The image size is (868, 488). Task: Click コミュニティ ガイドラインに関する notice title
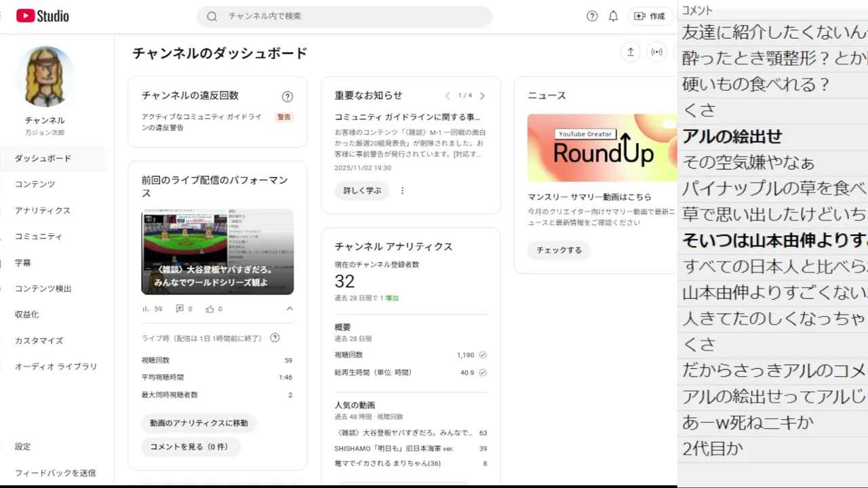[x=408, y=117]
